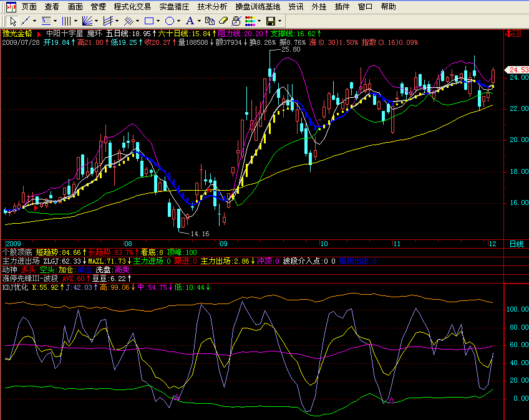Open the 技术分析 menu
529x420 pixels.
pos(212,7)
